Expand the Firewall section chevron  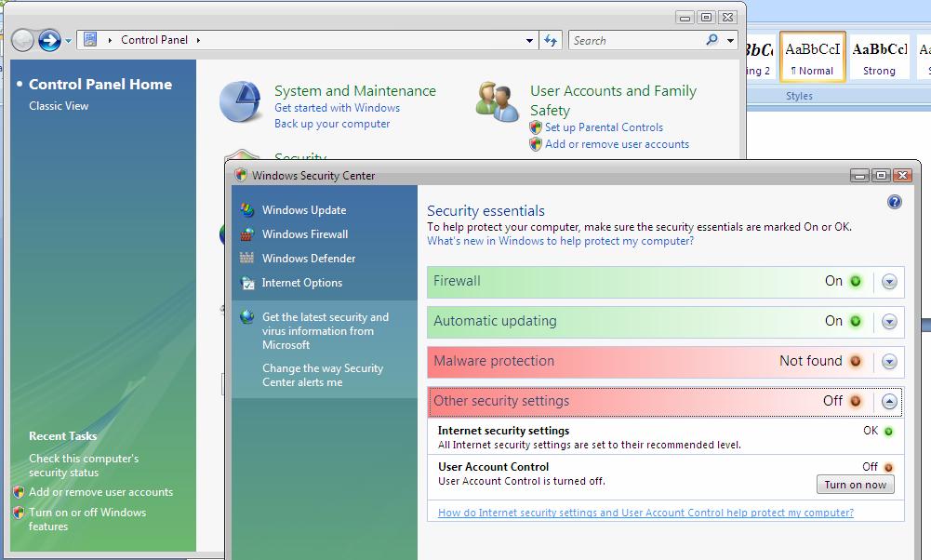pyautogui.click(x=889, y=282)
